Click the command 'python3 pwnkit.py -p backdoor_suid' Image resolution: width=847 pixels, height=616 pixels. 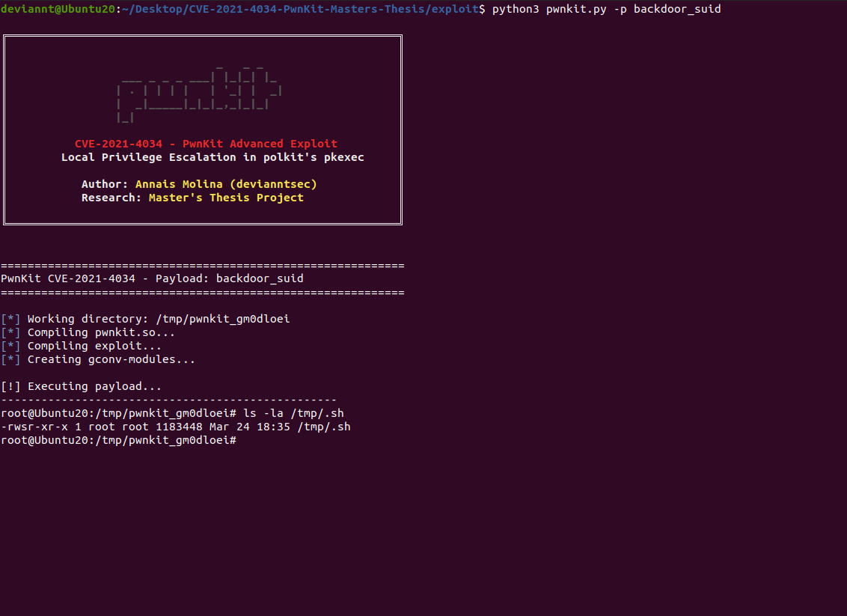[x=606, y=9]
